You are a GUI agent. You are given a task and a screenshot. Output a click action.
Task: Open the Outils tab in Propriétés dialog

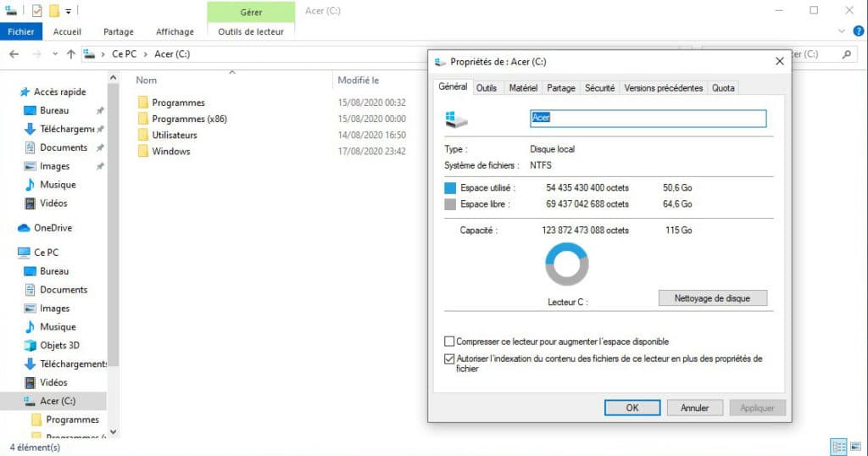click(x=487, y=88)
